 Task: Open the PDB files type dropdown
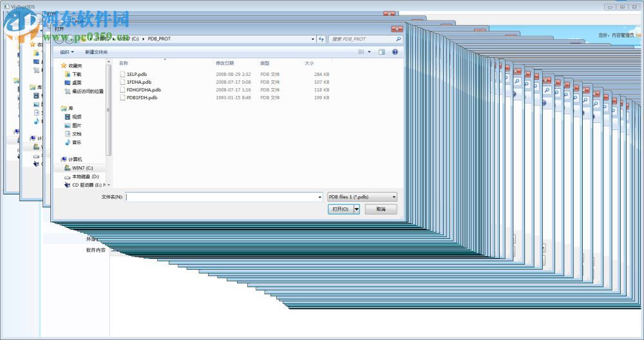362,197
